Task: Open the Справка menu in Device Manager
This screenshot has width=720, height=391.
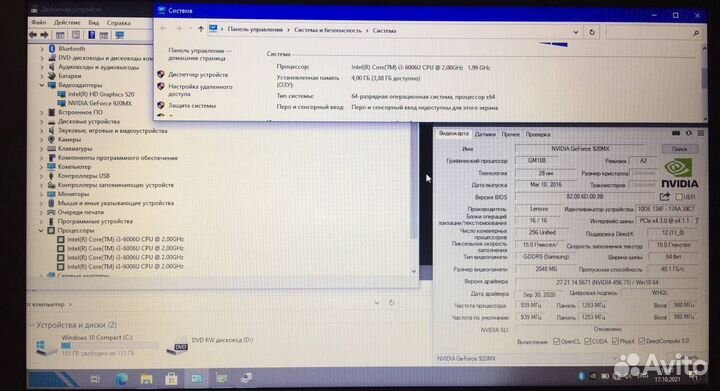Action: [119, 23]
